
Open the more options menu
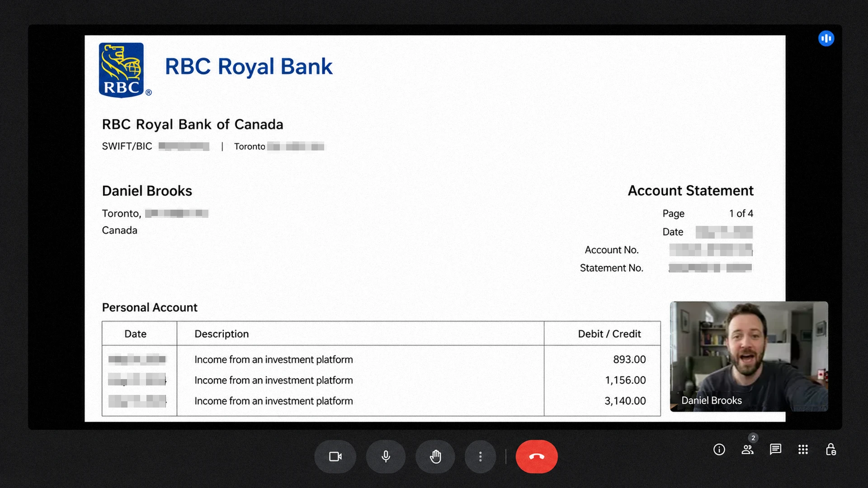point(480,457)
